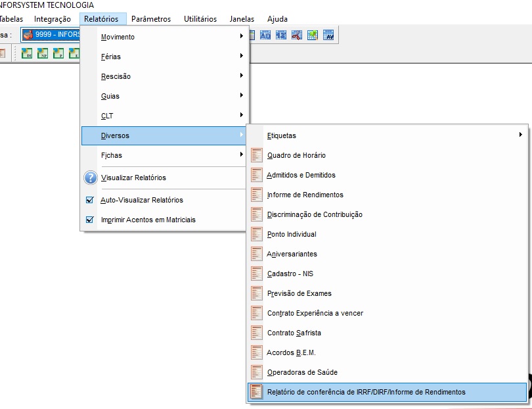Open the Utilitários menu
Viewport: 532px width, 409px height.
200,19
